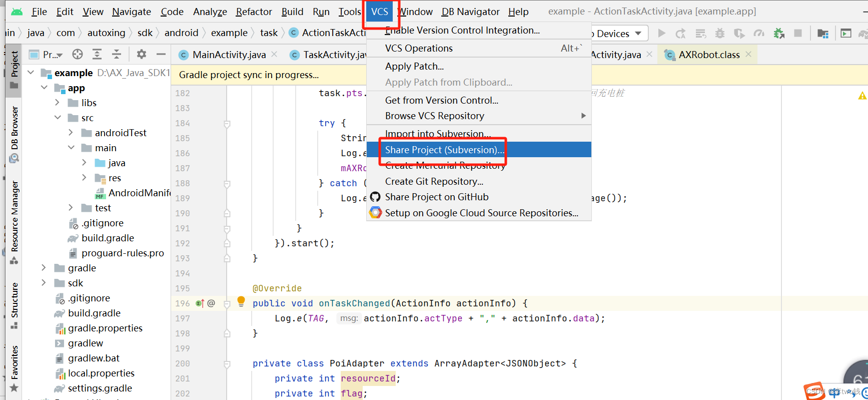868x400 pixels.
Task: Click Apply Changes and Restart Activity icon
Action: pyautogui.click(x=680, y=34)
